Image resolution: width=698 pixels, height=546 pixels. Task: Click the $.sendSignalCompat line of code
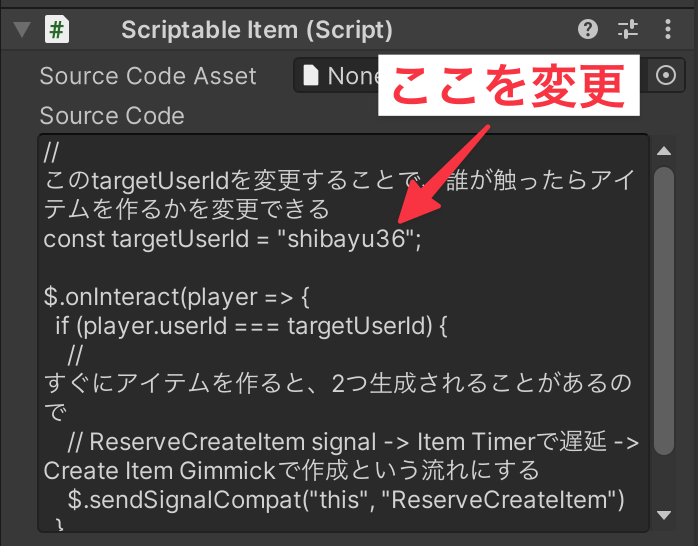[x=346, y=499]
